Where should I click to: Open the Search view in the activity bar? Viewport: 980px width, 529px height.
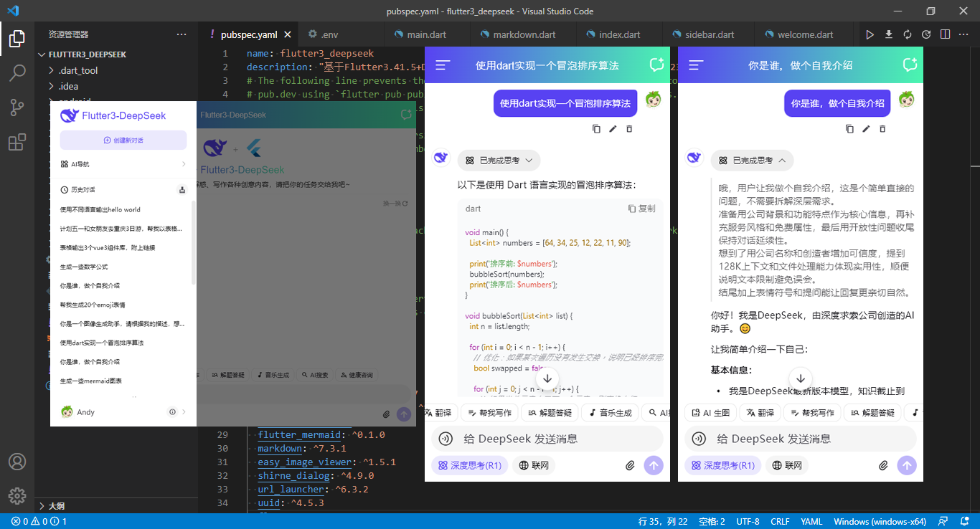(17, 72)
